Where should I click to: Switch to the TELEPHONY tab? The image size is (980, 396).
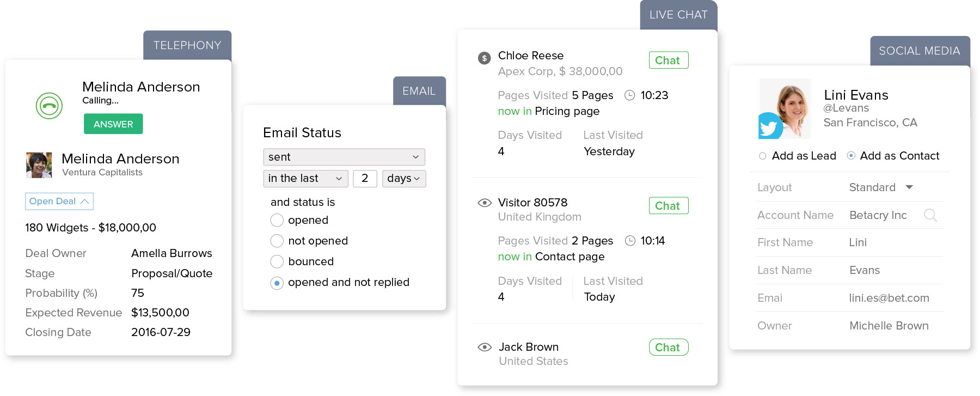(x=187, y=45)
